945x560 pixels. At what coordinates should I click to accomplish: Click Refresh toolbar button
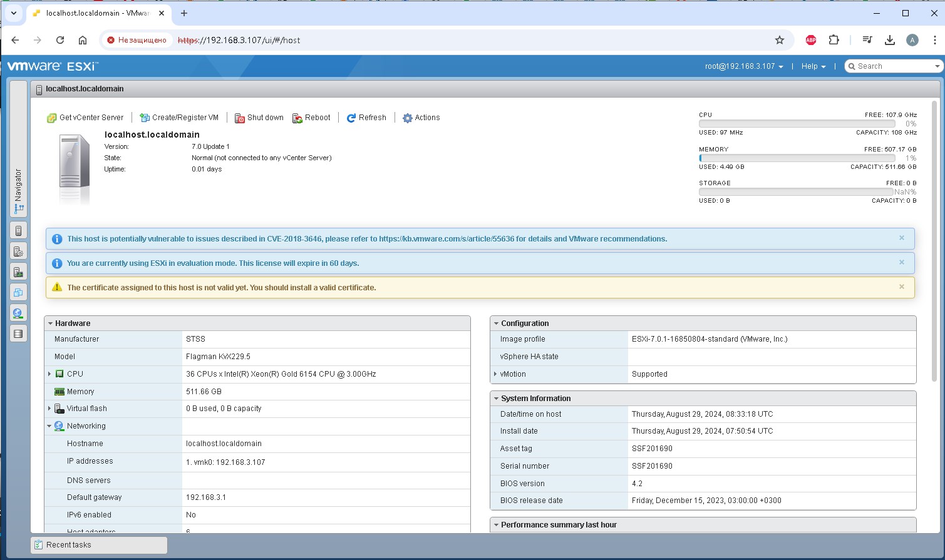[x=366, y=118]
